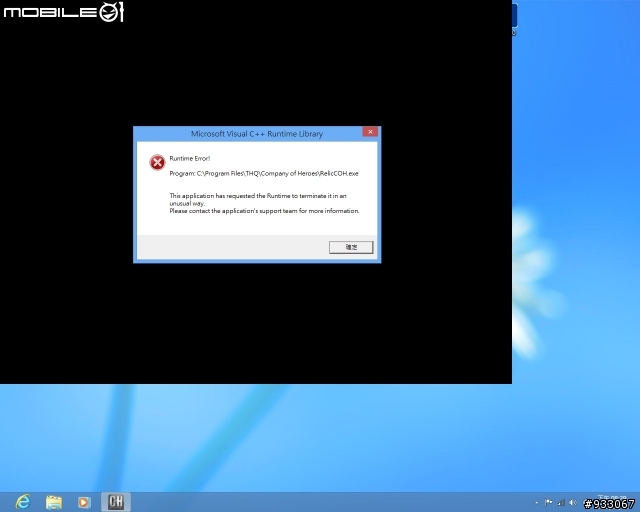Close the Runtime Library error dialog

pos(370,131)
